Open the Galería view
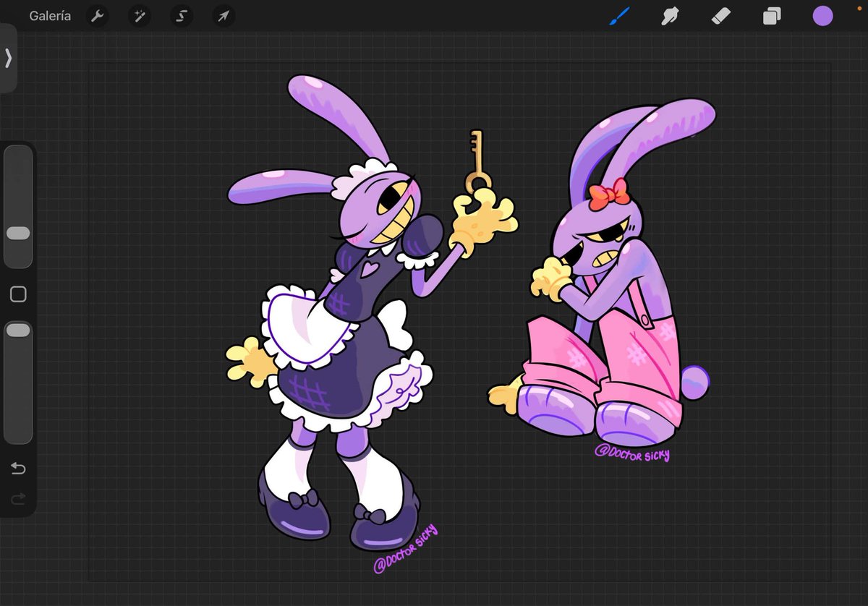The width and height of the screenshot is (868, 606). pyautogui.click(x=50, y=16)
